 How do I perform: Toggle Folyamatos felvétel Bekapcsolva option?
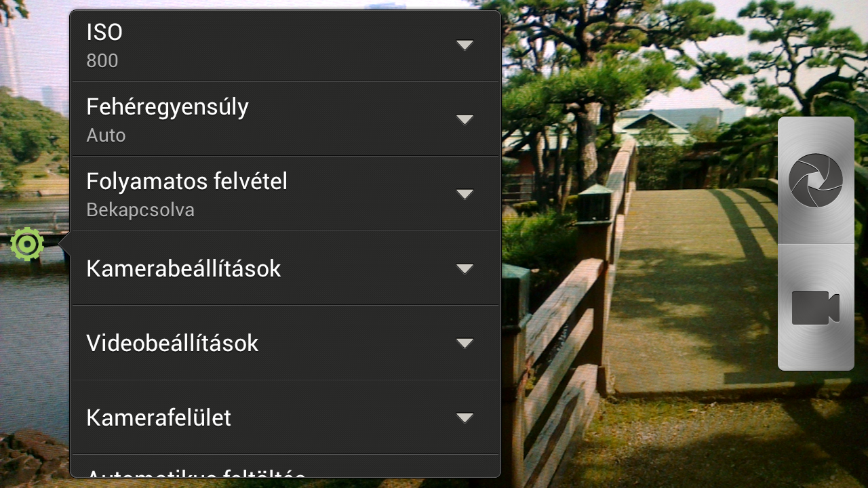tap(285, 194)
